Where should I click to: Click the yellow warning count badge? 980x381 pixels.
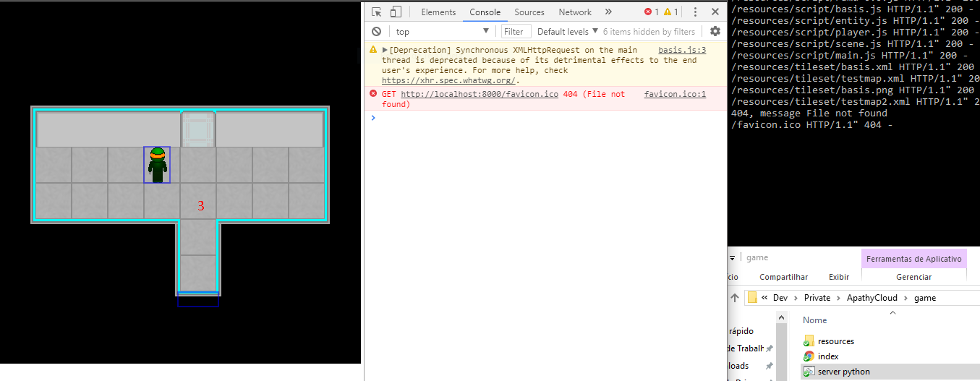click(x=671, y=12)
